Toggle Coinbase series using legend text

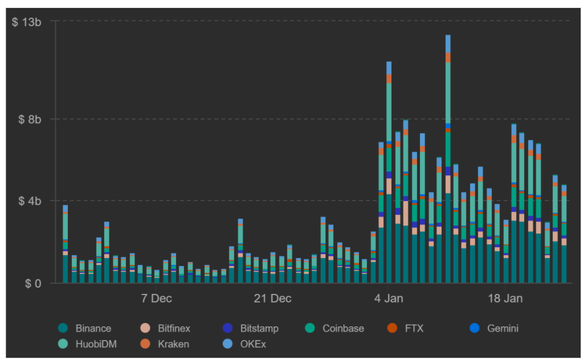343,328
